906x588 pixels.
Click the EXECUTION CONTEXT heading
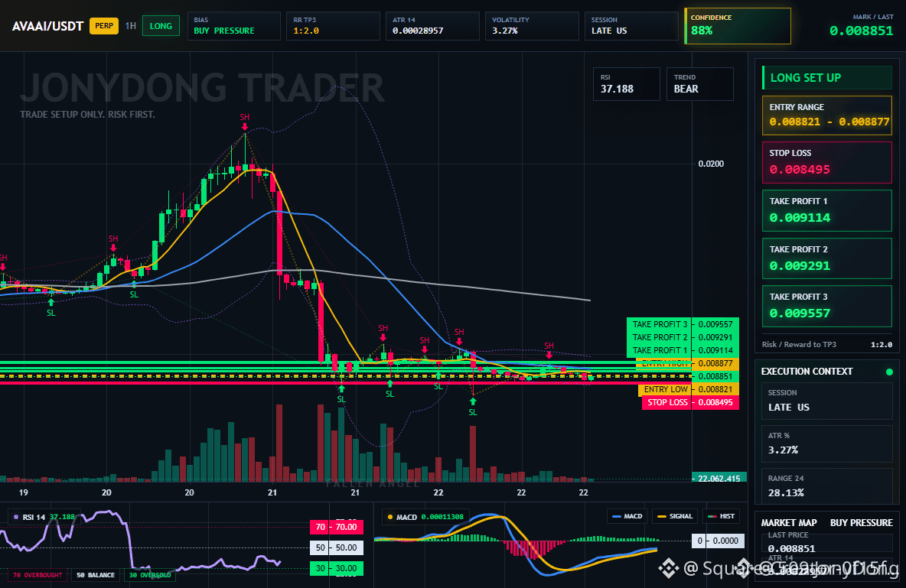pyautogui.click(x=807, y=372)
